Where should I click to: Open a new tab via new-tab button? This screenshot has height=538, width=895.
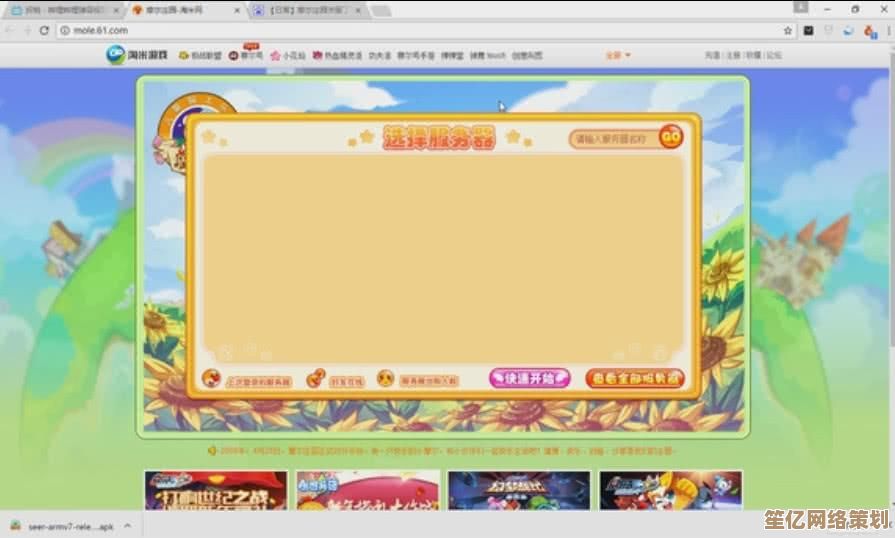[x=381, y=11]
